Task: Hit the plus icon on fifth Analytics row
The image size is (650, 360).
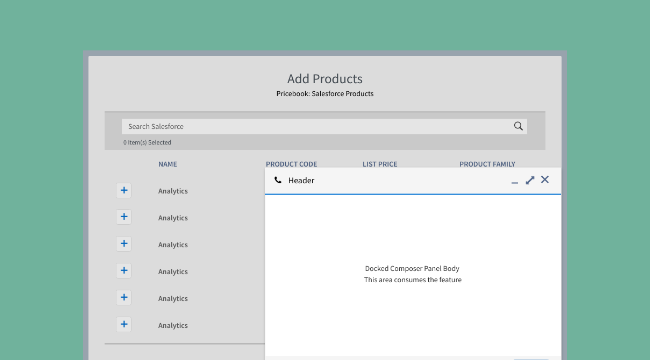Action: coord(124,297)
